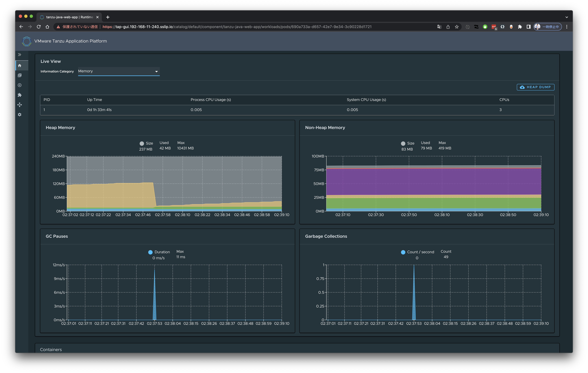588x373 pixels.
Task: Click the Heap Dump button
Action: click(x=535, y=87)
